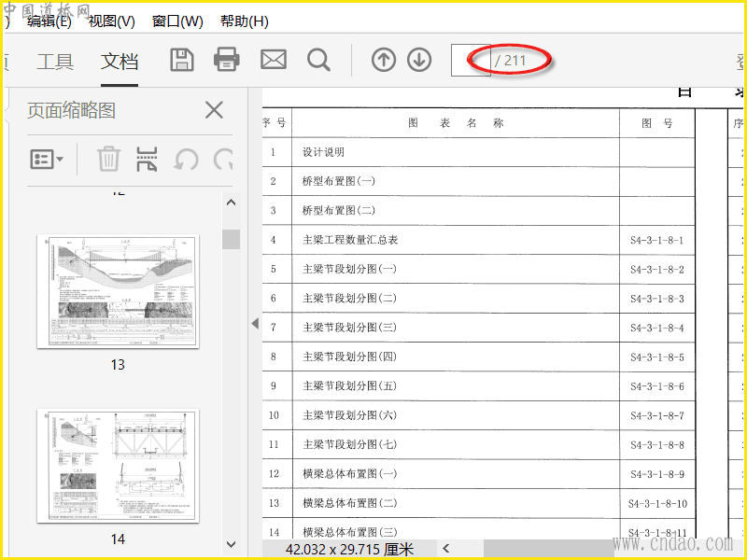Click row 横梁总体布置图(一)
747x560 pixels.
pos(479,474)
